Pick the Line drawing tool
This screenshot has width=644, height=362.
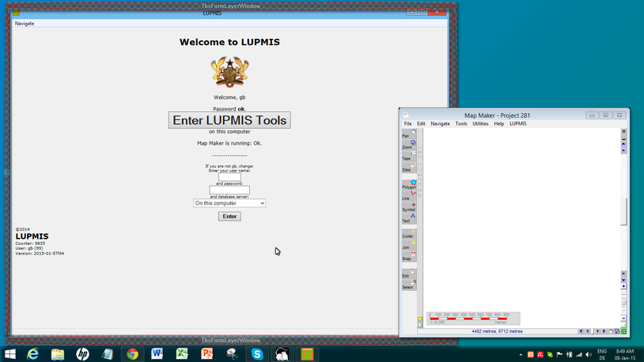click(x=409, y=196)
